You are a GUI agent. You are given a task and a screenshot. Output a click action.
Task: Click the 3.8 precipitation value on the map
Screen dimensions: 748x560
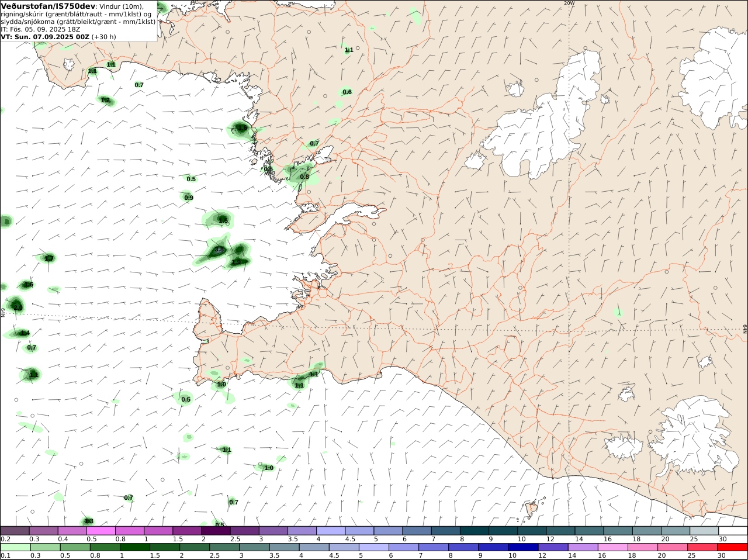[x=219, y=250]
